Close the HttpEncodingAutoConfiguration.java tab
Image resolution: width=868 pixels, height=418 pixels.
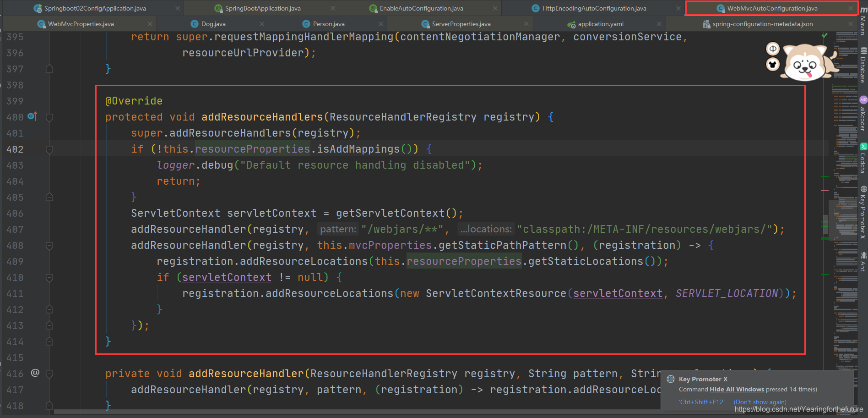[x=678, y=8]
